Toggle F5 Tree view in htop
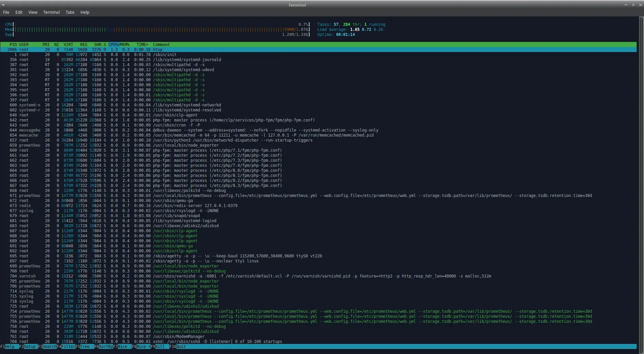 [x=85, y=347]
